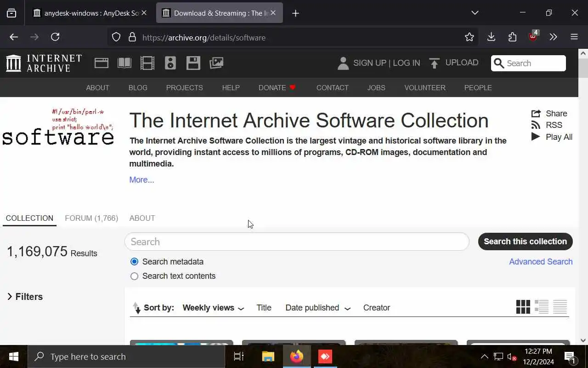Image resolution: width=588 pixels, height=368 pixels.
Task: Sort results by Title
Action: [264, 308]
